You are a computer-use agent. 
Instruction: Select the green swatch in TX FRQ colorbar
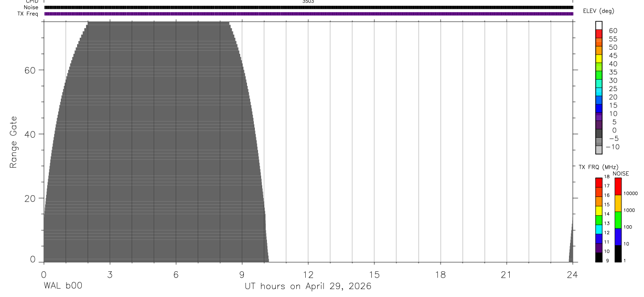click(599, 220)
